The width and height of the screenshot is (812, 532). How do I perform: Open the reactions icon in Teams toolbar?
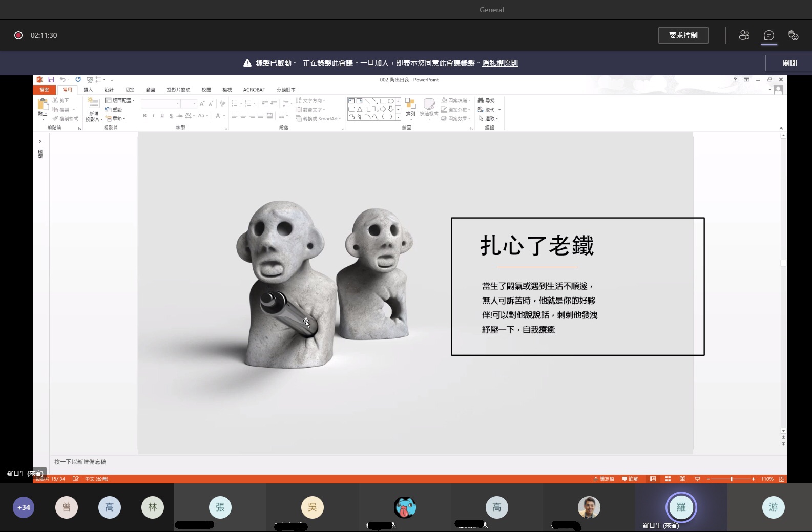793,35
